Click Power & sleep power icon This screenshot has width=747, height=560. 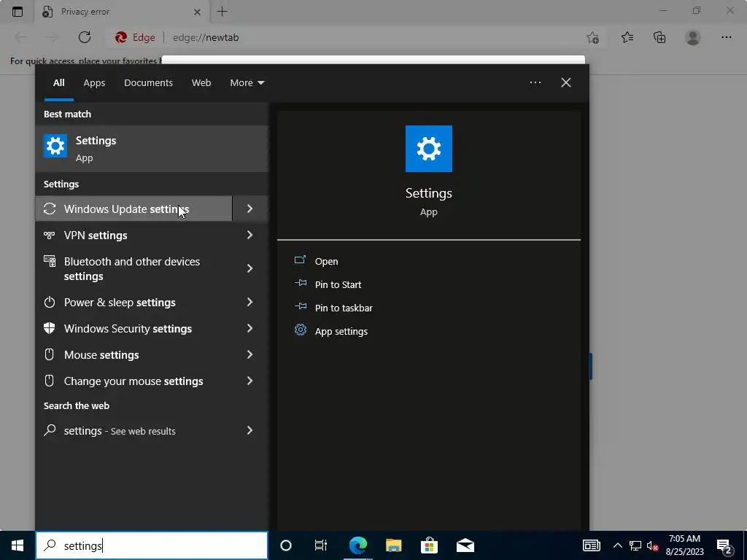50,302
